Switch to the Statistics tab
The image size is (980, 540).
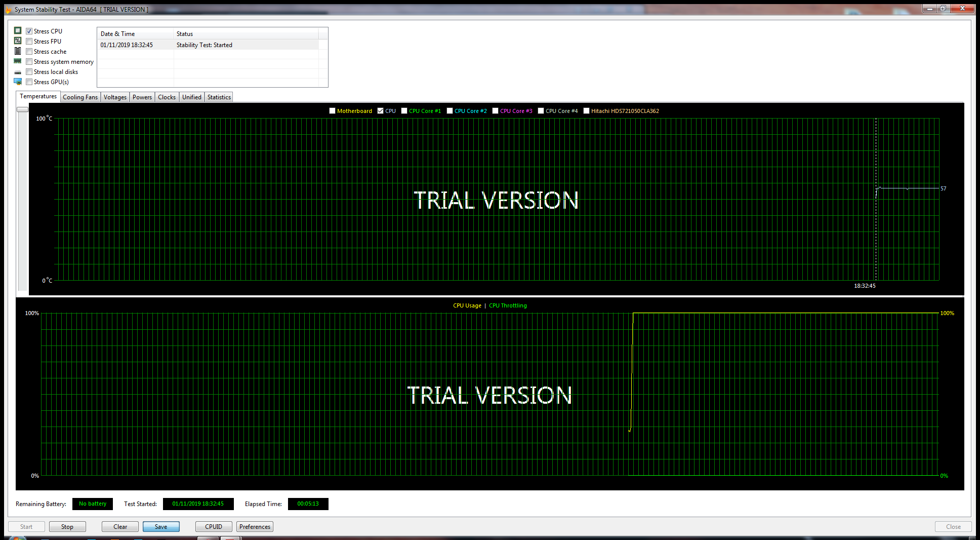pyautogui.click(x=219, y=97)
